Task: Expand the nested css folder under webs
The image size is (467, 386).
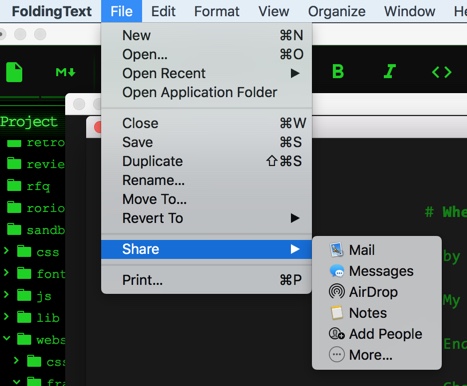Action: pyautogui.click(x=16, y=360)
